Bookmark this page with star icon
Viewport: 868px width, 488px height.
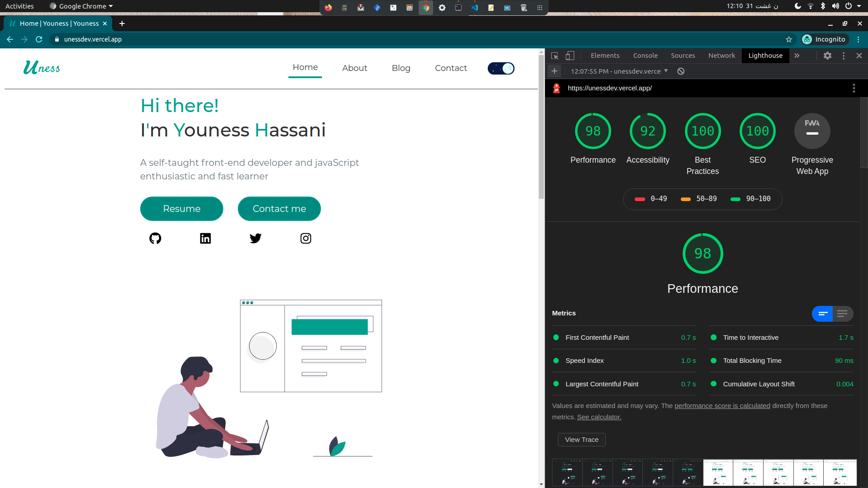point(789,39)
